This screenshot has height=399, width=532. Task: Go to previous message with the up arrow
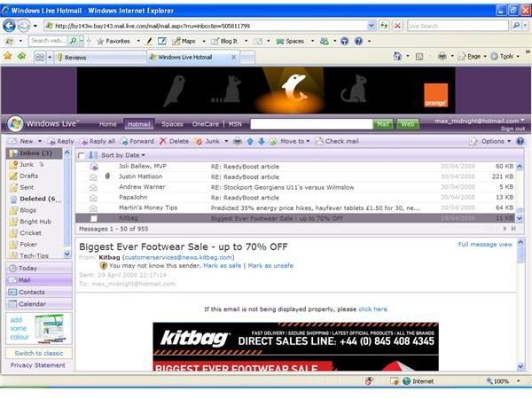click(x=250, y=141)
